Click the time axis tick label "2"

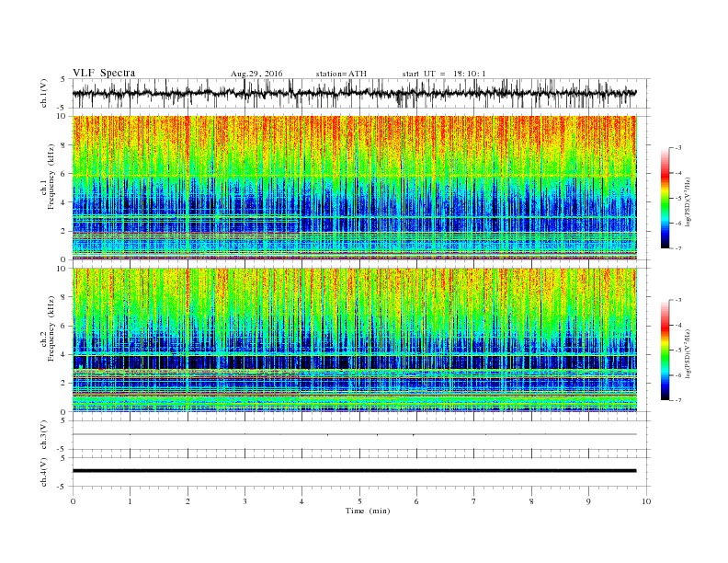pyautogui.click(x=188, y=501)
